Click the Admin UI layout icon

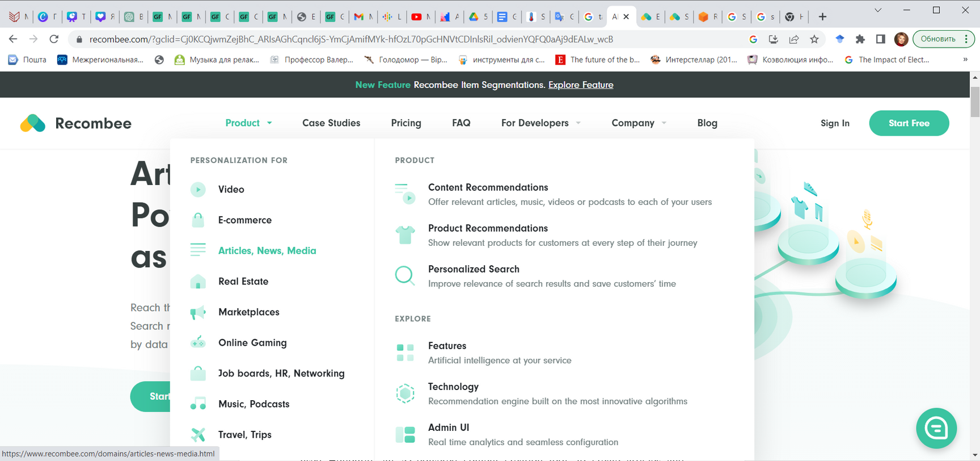(405, 434)
